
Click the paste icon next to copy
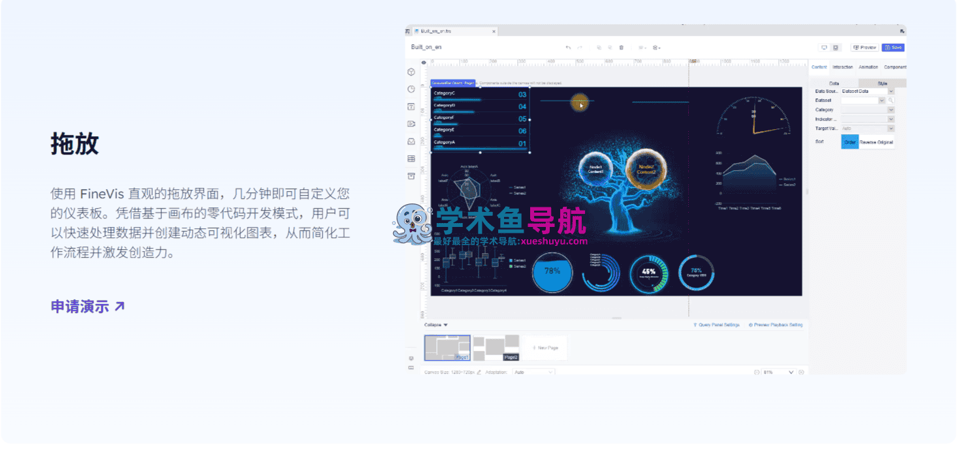click(x=610, y=48)
